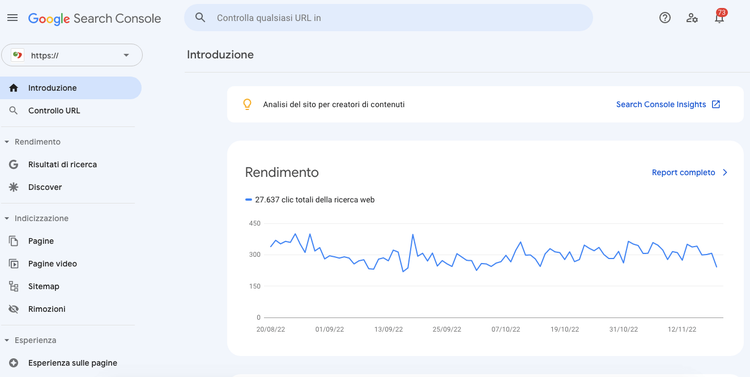750x377 pixels.
Task: Click the 20/08/22 date label on chart
Action: (x=271, y=330)
